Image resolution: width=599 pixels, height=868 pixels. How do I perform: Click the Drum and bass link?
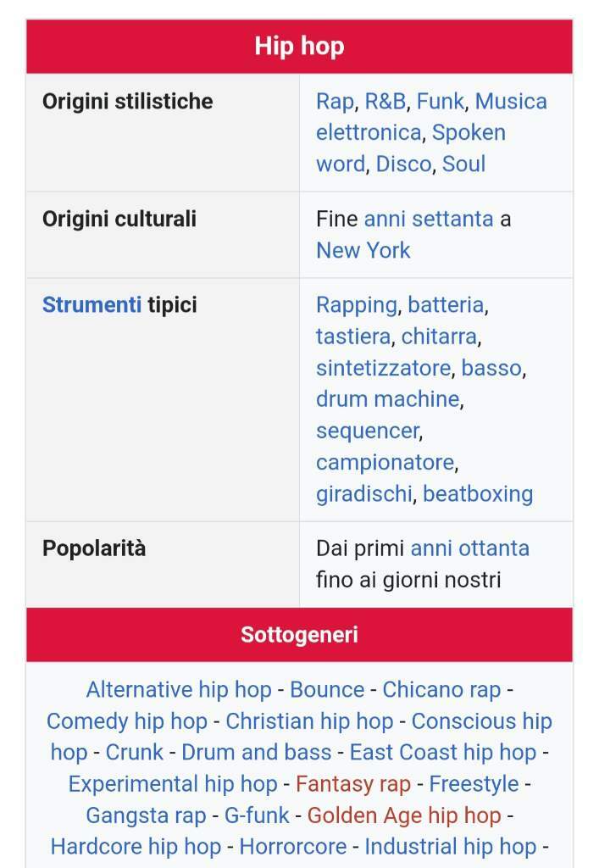[x=256, y=753]
